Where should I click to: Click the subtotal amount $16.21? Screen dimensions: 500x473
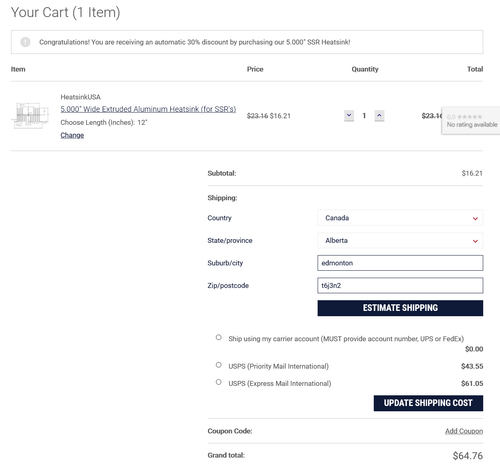pyautogui.click(x=472, y=173)
